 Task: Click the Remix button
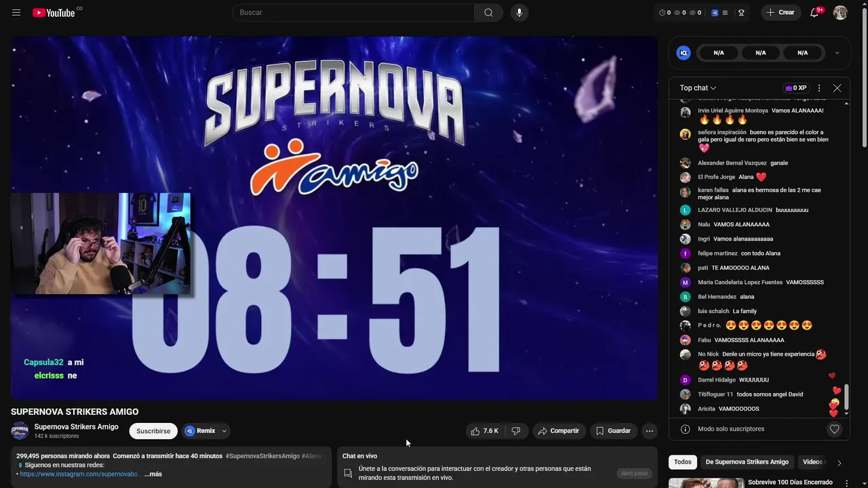[x=200, y=431]
